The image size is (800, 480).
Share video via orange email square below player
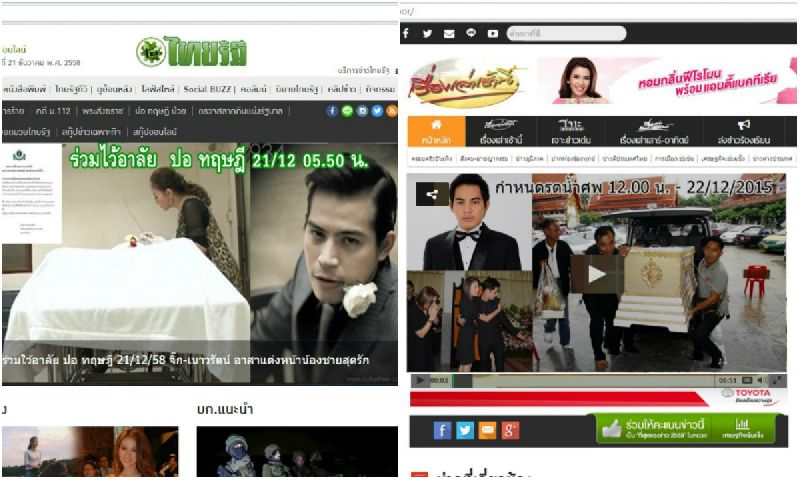pos(487,431)
